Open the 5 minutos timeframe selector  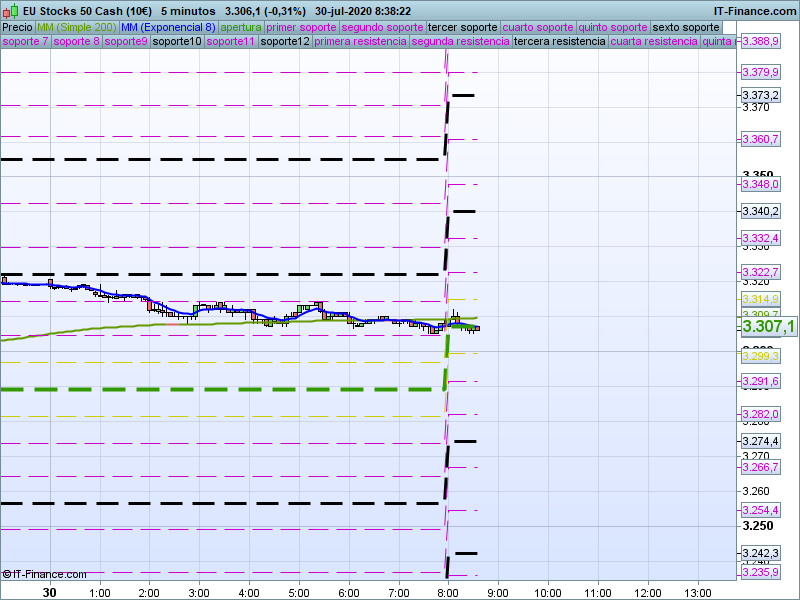point(188,10)
